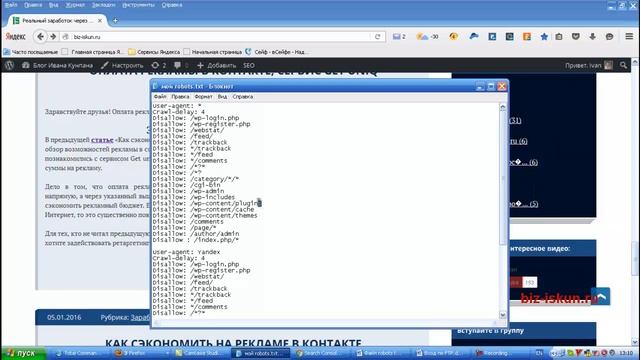Viewport: 640px width, 360px height.
Task: Click the 'Disallow: /category/*/*' line
Action: tap(196, 179)
